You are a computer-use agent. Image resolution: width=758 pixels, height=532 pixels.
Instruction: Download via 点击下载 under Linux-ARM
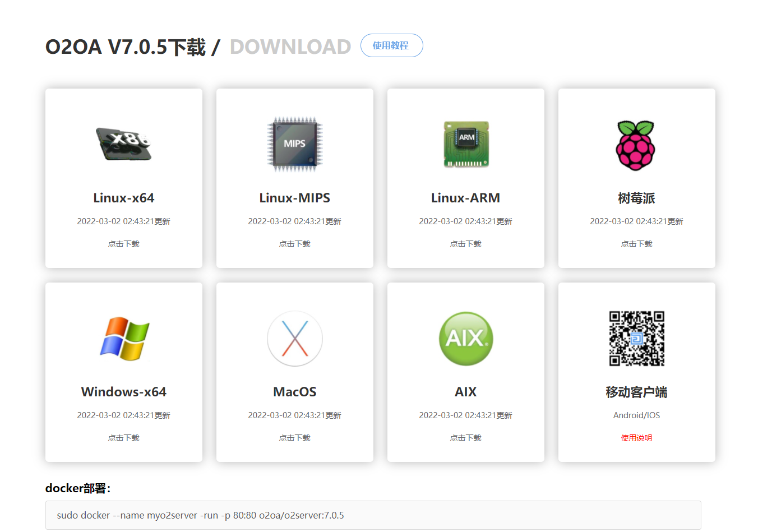pos(466,244)
